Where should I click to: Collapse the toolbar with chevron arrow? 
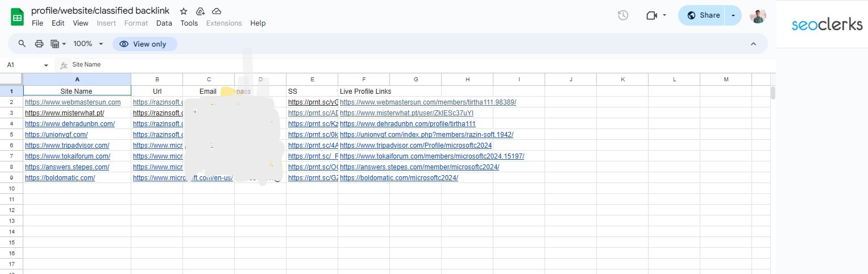(x=753, y=44)
